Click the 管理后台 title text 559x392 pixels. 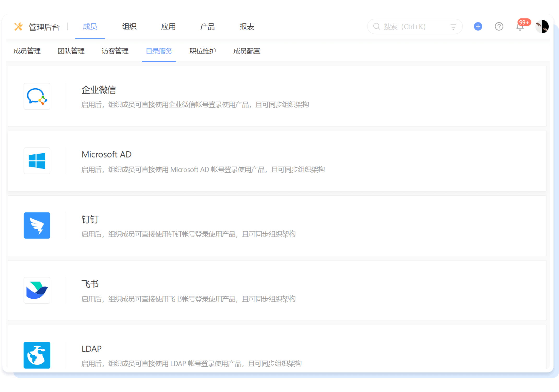[x=44, y=27]
